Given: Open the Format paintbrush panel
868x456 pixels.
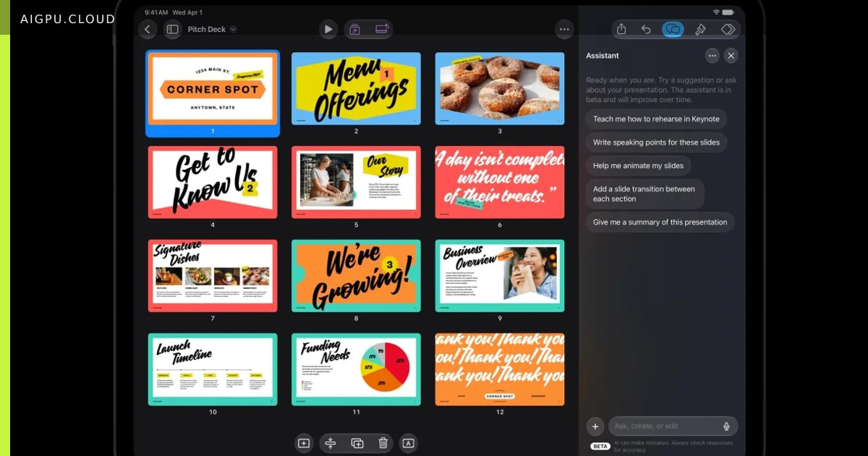Looking at the screenshot, I should pos(700,30).
